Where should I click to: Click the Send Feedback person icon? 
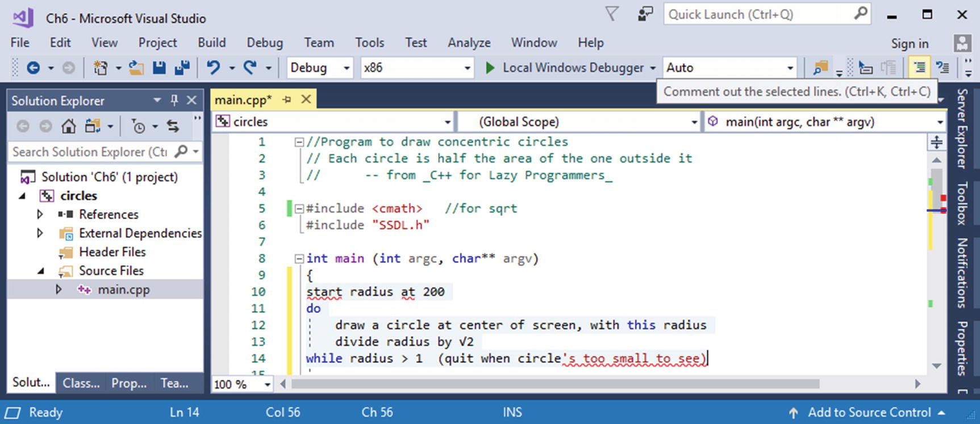(645, 14)
